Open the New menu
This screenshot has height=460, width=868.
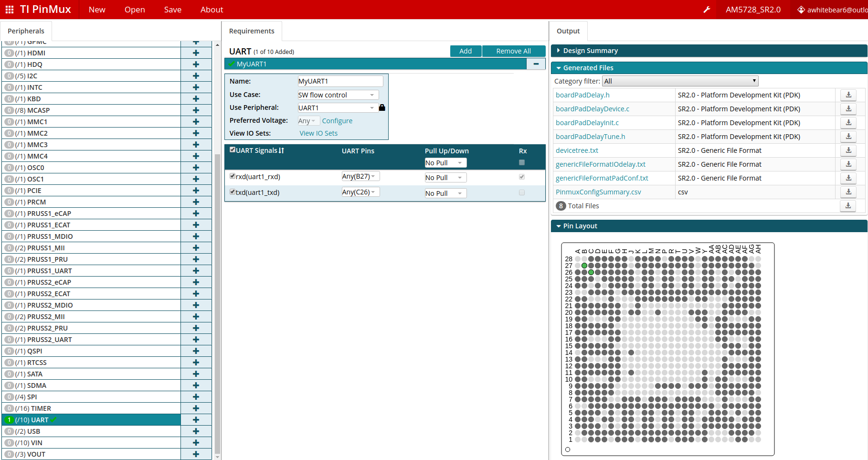tap(97, 10)
